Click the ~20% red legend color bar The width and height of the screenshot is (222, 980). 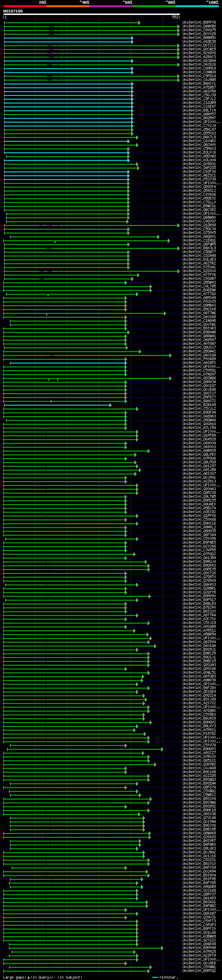pyautogui.click(x=25, y=6)
